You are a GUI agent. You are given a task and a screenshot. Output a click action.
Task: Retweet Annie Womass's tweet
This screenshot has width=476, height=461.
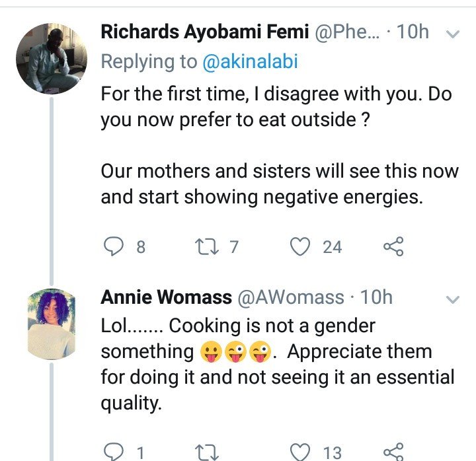pyautogui.click(x=206, y=452)
